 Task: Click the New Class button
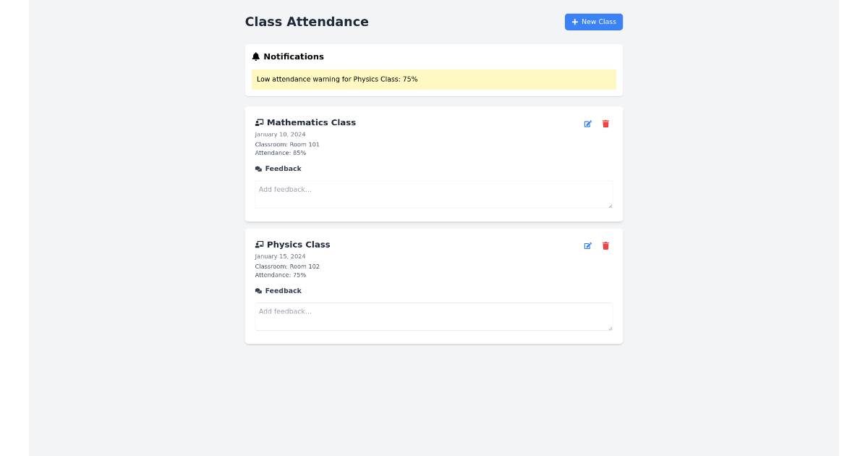[594, 22]
